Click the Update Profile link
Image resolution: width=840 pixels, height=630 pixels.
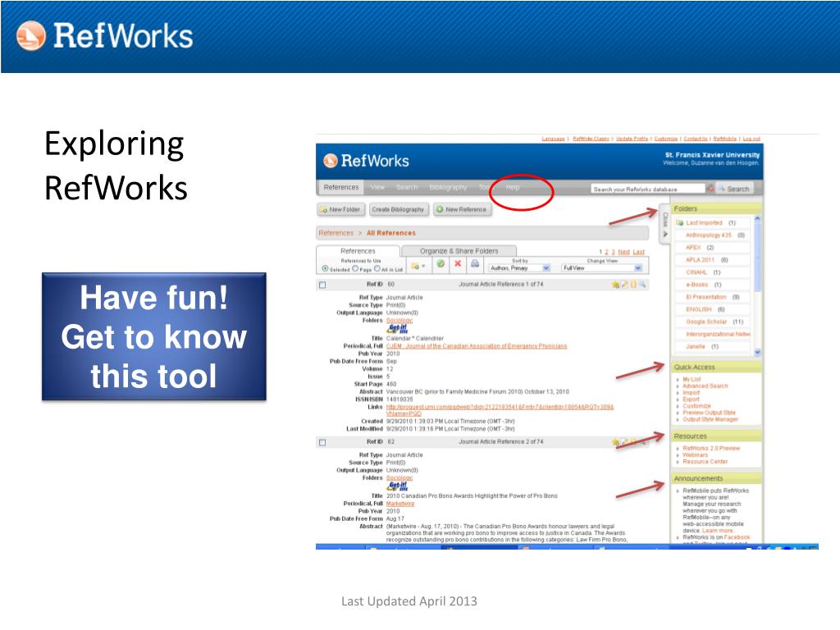click(632, 139)
